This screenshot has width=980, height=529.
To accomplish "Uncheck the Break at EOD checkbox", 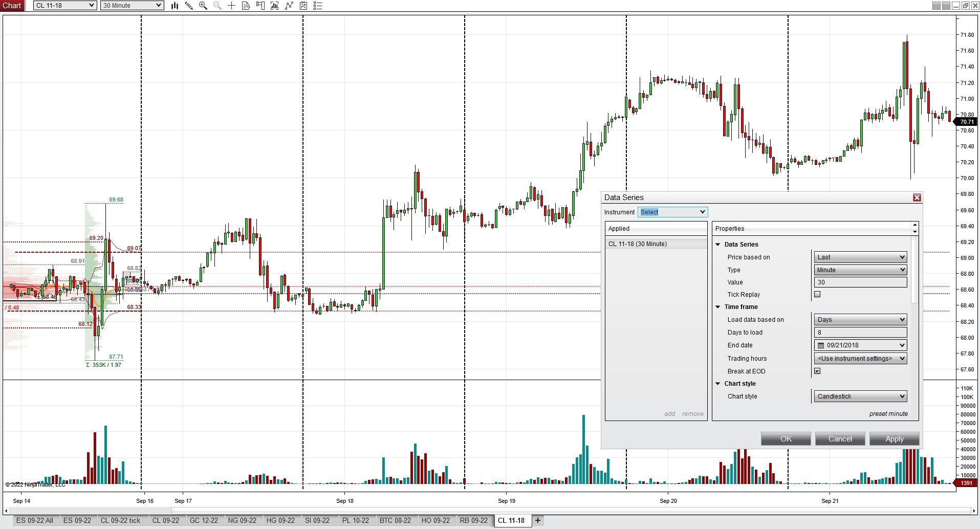I will 817,371.
